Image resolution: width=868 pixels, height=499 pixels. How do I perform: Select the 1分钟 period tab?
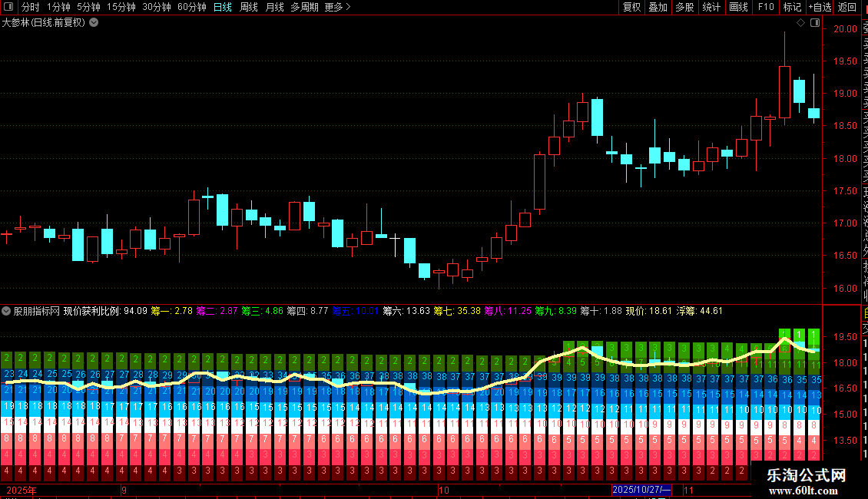58,7
